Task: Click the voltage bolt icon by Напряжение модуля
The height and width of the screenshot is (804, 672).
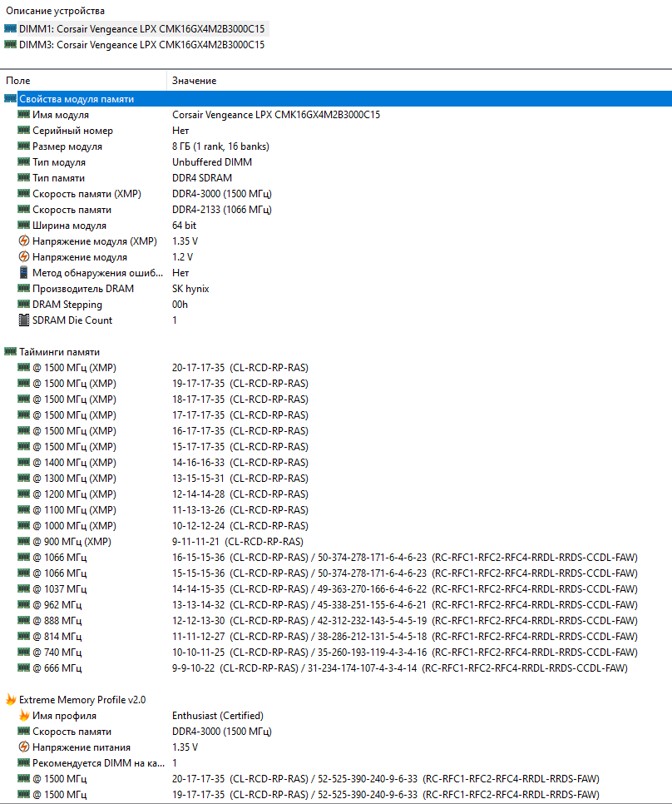Action: pyautogui.click(x=23, y=256)
